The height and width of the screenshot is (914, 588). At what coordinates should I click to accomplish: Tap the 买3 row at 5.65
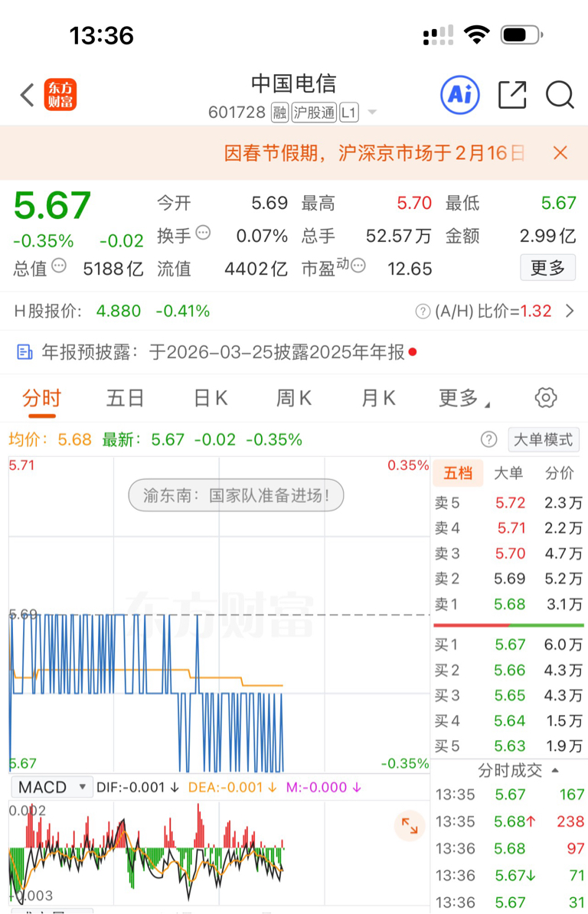click(508, 695)
